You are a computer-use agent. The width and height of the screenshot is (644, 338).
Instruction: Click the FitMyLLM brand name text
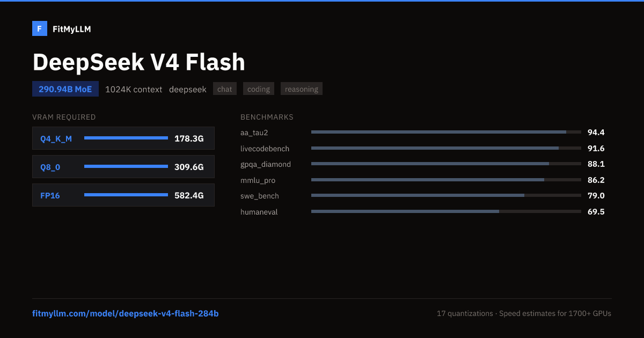tap(72, 29)
